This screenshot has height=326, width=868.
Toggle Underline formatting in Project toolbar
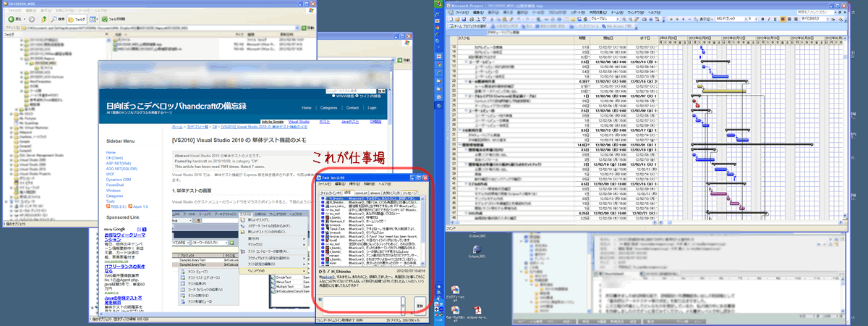pyautogui.click(x=775, y=19)
